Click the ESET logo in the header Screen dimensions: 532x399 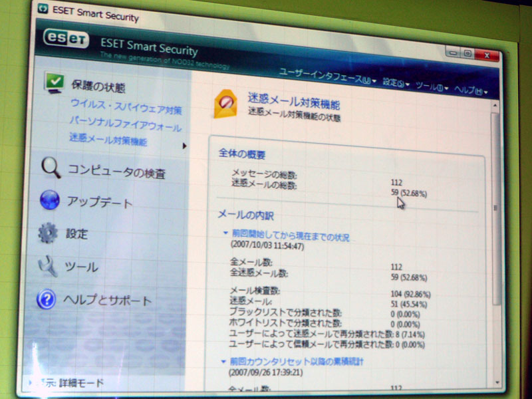tap(66, 39)
